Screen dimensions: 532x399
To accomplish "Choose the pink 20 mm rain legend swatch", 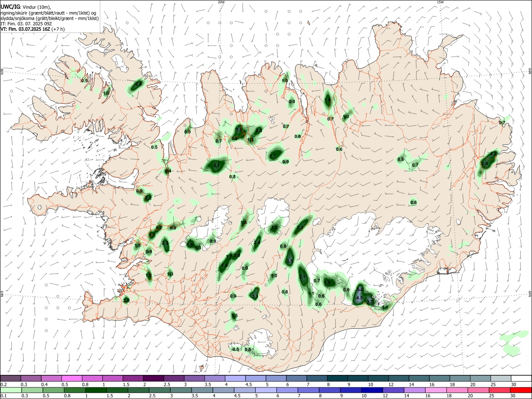I will [478, 390].
